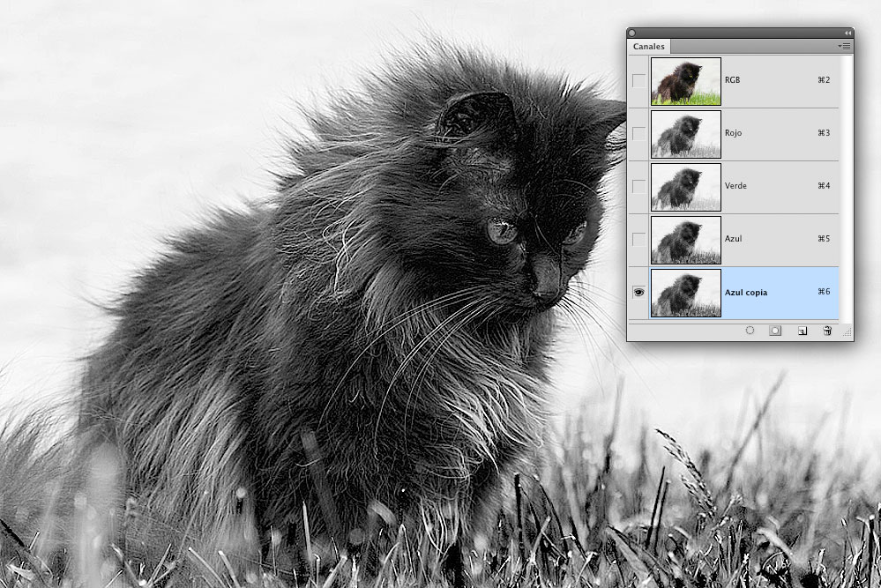The image size is (881, 588).
Task: Click the ⌘5 shortcut in Azul row
Action: pos(824,238)
